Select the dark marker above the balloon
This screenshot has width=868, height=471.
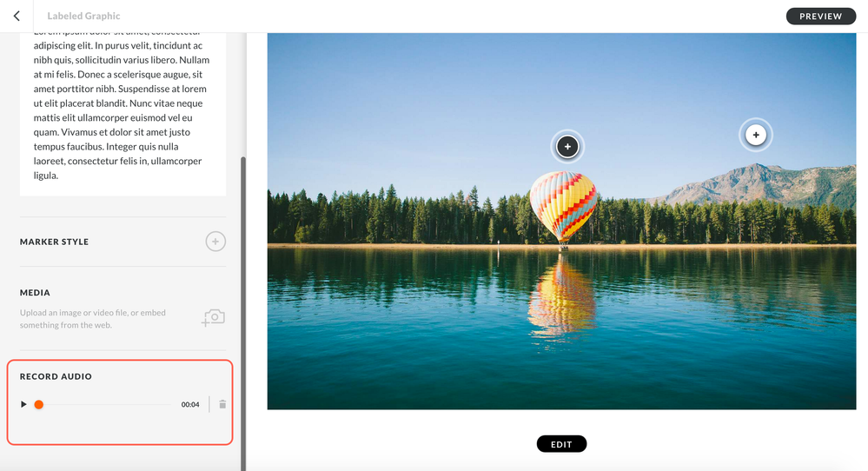[x=567, y=147]
